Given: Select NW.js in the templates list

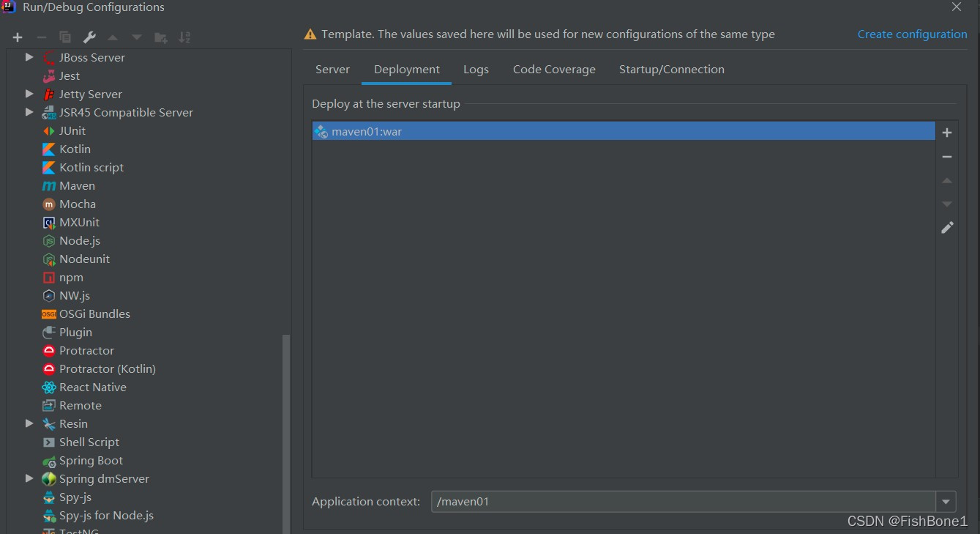Looking at the screenshot, I should point(75,295).
